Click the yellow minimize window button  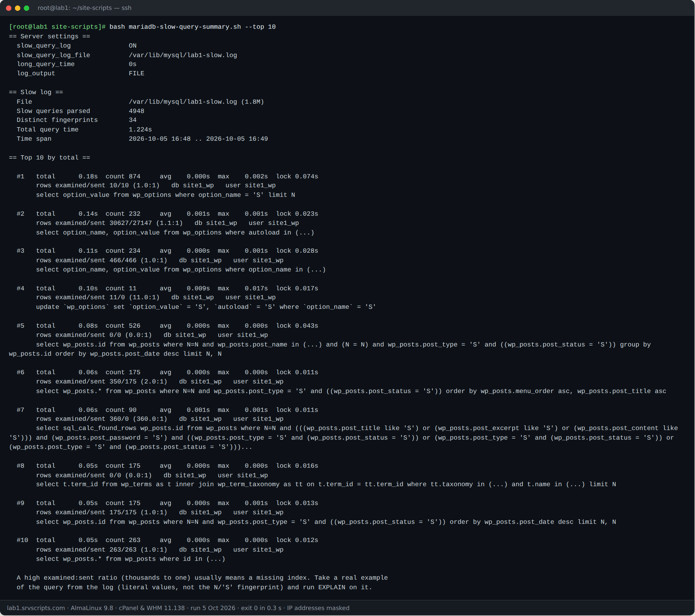(18, 8)
